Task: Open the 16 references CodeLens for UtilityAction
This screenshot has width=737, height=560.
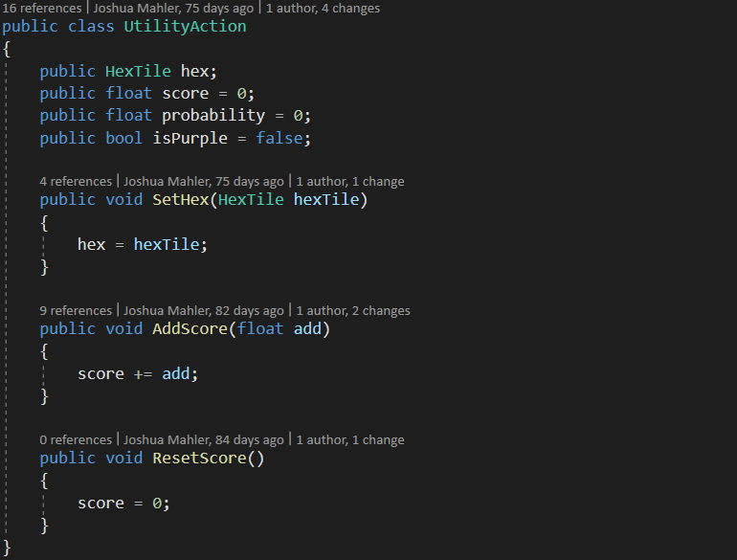Action: tap(44, 8)
